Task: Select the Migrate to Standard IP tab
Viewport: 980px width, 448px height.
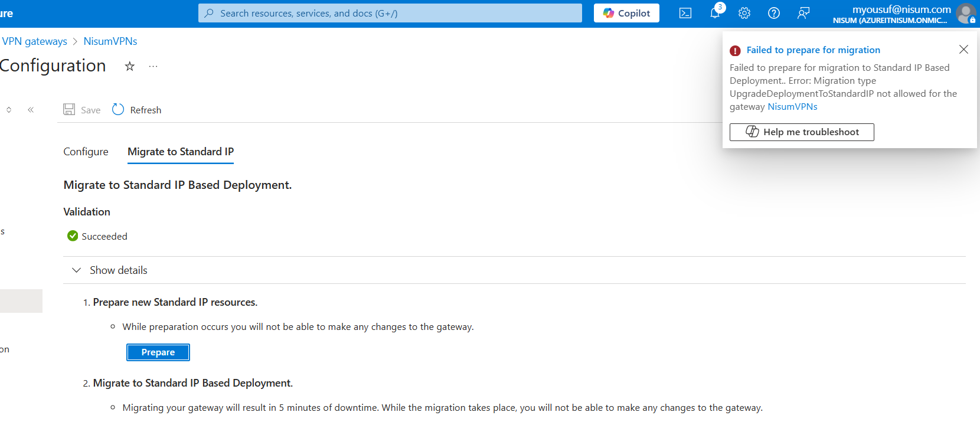Action: click(x=181, y=152)
